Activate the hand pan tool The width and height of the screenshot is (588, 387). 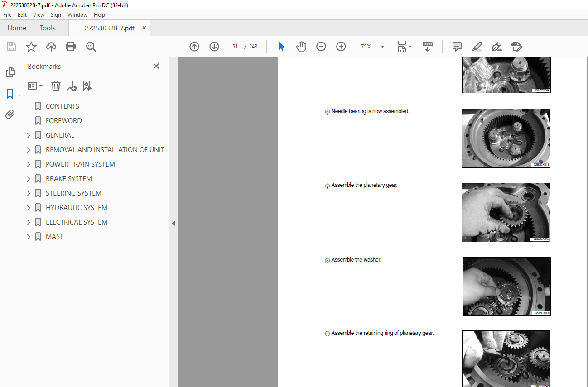pyautogui.click(x=301, y=47)
